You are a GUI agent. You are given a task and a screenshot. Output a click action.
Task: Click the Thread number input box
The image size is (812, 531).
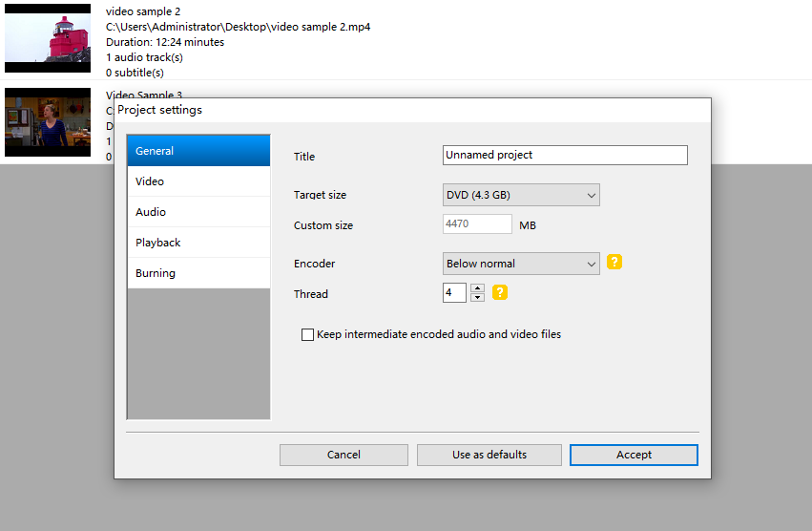[x=454, y=293]
